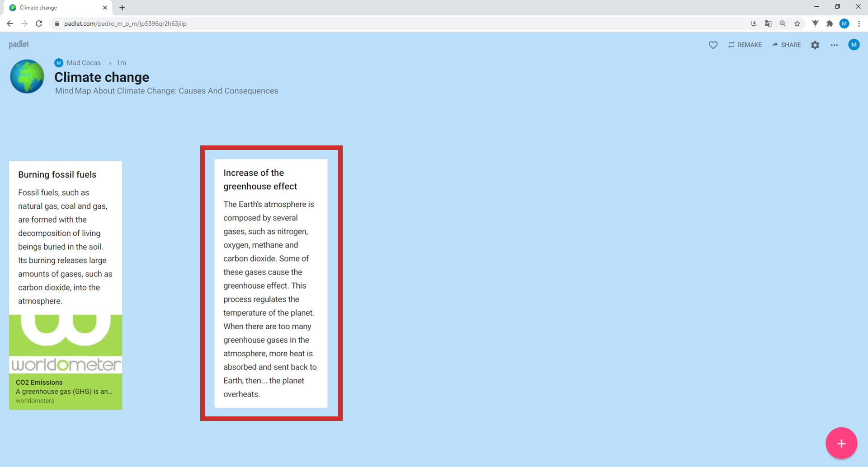Viewport: 868px width, 467px height.
Task: Click the translate page icon
Action: (x=768, y=23)
